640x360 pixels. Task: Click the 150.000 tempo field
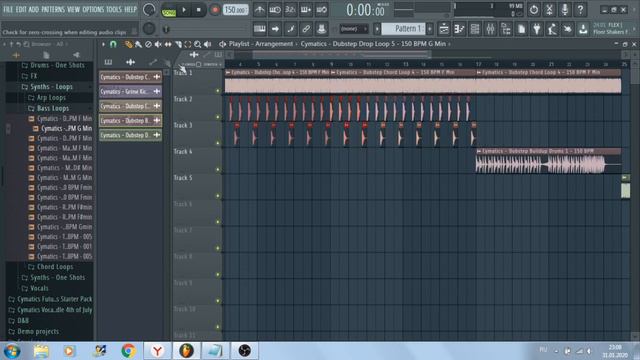point(236,10)
